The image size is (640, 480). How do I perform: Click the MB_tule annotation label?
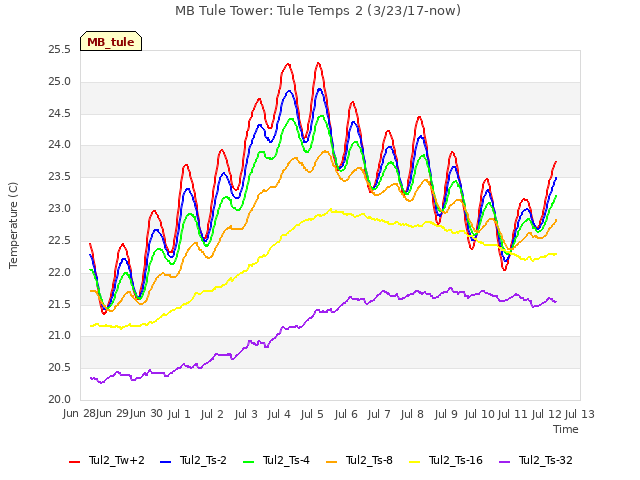point(111,41)
